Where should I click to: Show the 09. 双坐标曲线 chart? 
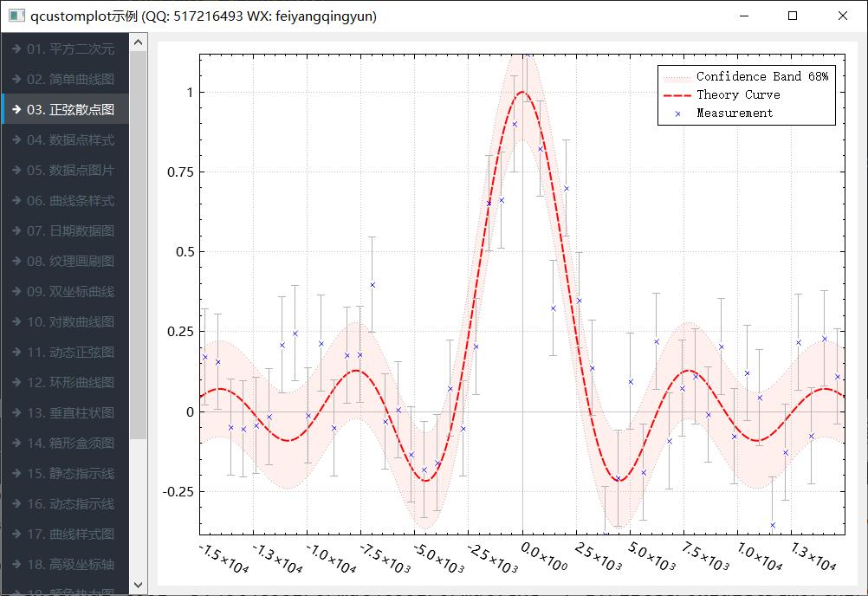[x=69, y=292]
